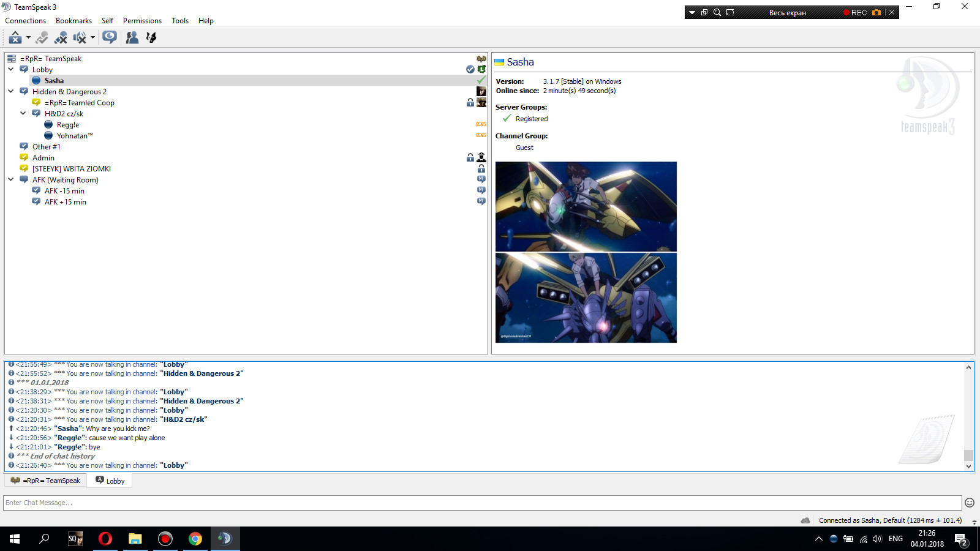Screen dimensions: 980x551
Task: Open the Self menu
Action: click(107, 21)
